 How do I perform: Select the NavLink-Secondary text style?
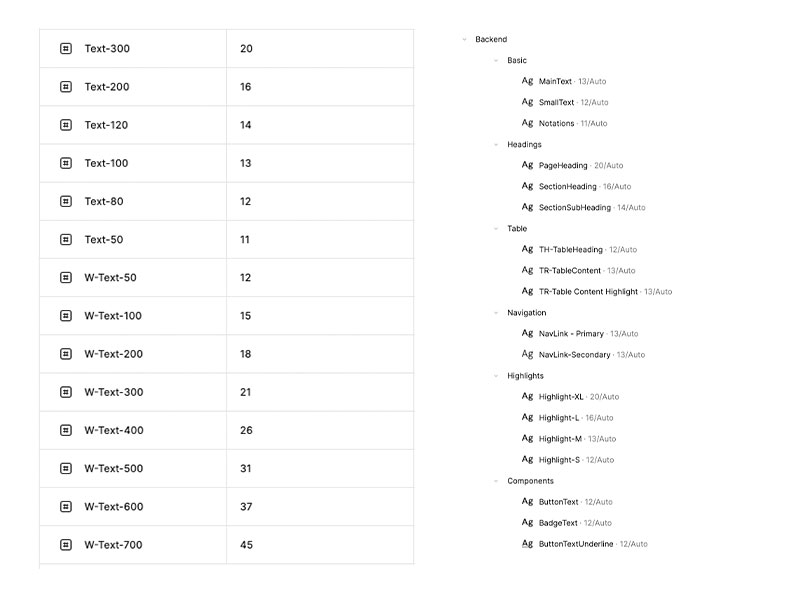[574, 355]
